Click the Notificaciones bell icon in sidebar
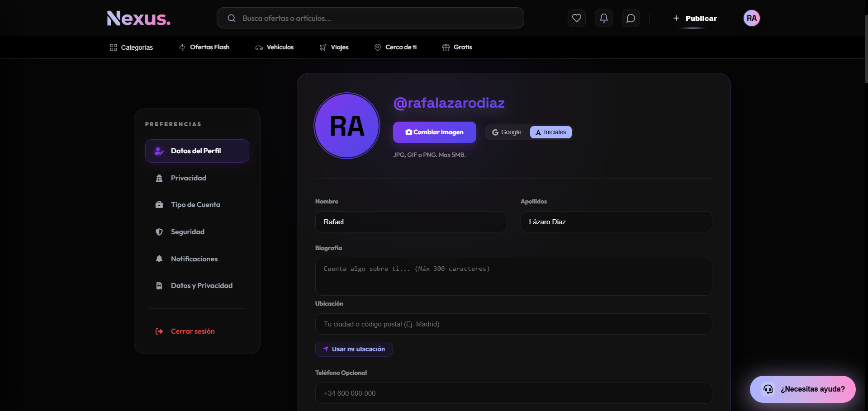The width and height of the screenshot is (868, 411). point(159,259)
